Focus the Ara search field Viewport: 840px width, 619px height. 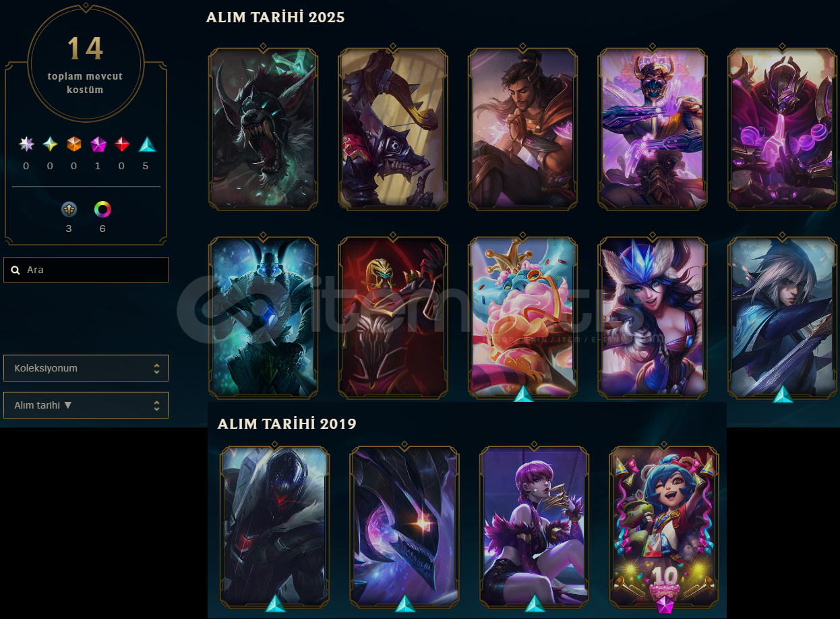(86, 270)
